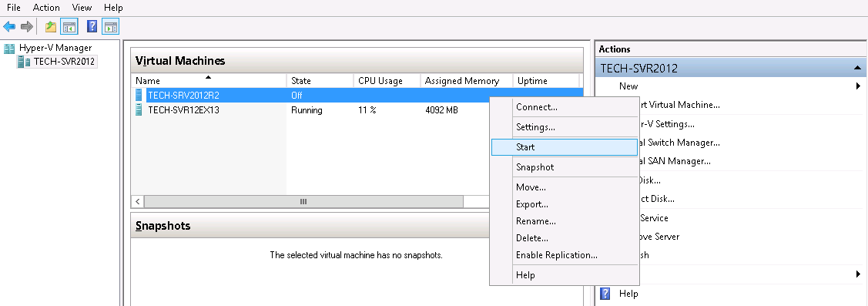This screenshot has height=306, width=868.
Task: Choose Export... from the context menu
Action: 564,204
